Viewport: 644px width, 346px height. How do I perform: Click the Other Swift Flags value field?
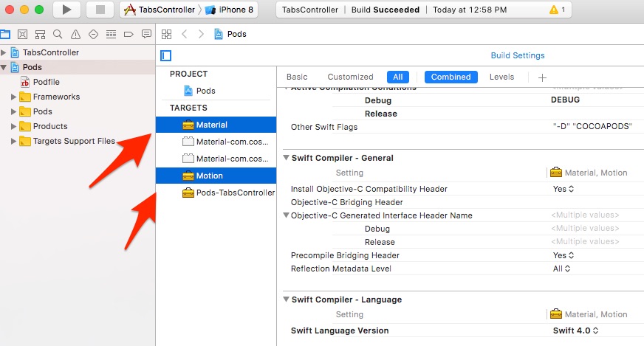[x=592, y=126]
